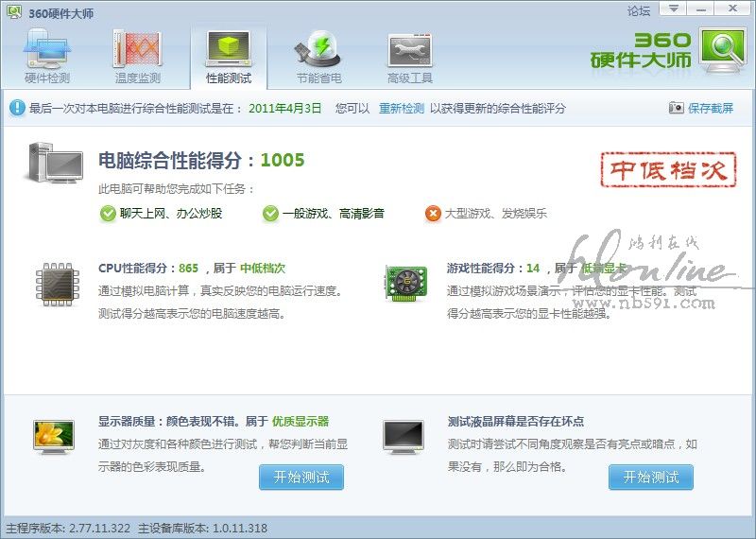Switch to the 高级工具 tab label

pos(410,78)
